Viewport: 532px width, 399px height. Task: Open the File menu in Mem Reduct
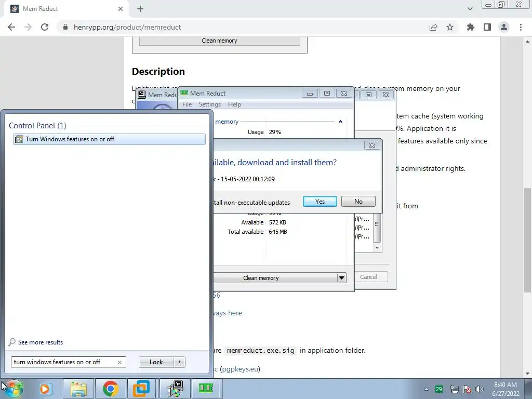pyautogui.click(x=187, y=104)
